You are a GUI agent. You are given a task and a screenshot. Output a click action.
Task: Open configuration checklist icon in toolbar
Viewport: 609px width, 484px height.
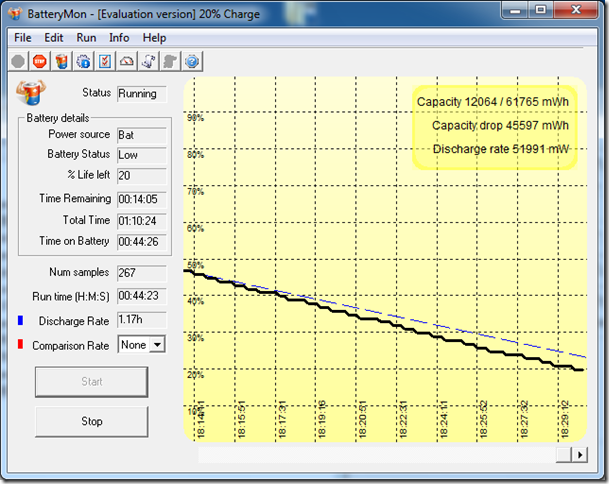(x=105, y=61)
